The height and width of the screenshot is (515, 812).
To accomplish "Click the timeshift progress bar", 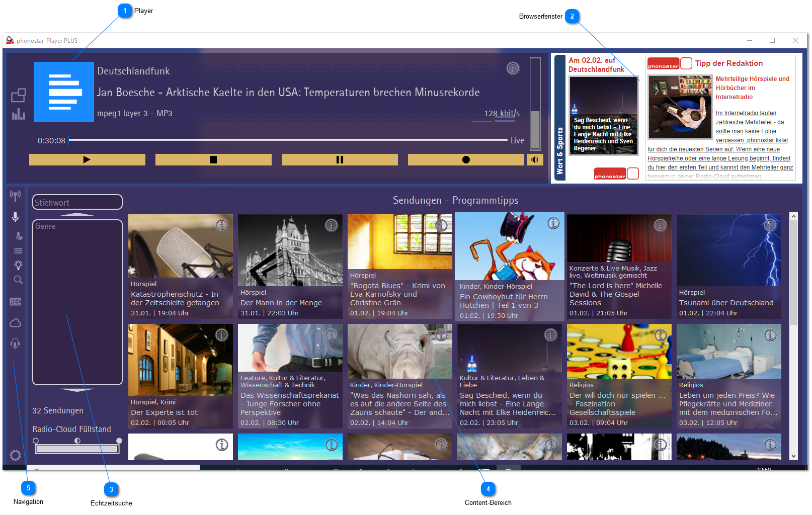I will (x=288, y=140).
